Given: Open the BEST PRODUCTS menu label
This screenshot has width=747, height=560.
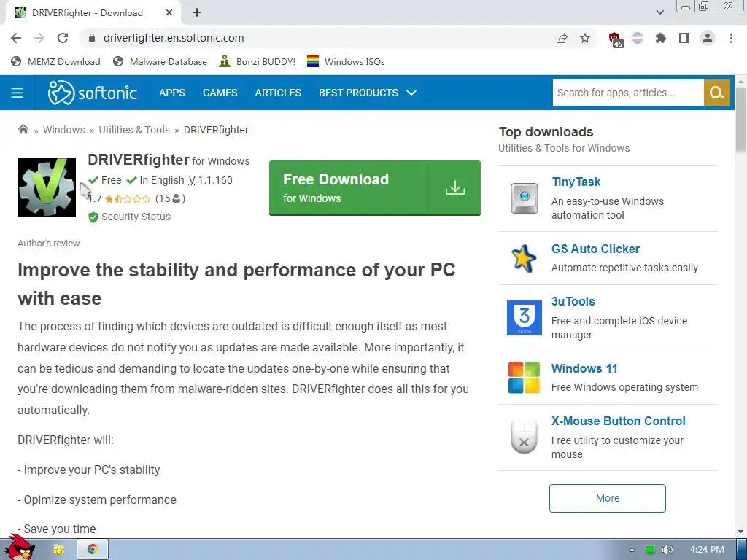Looking at the screenshot, I should click(x=358, y=93).
